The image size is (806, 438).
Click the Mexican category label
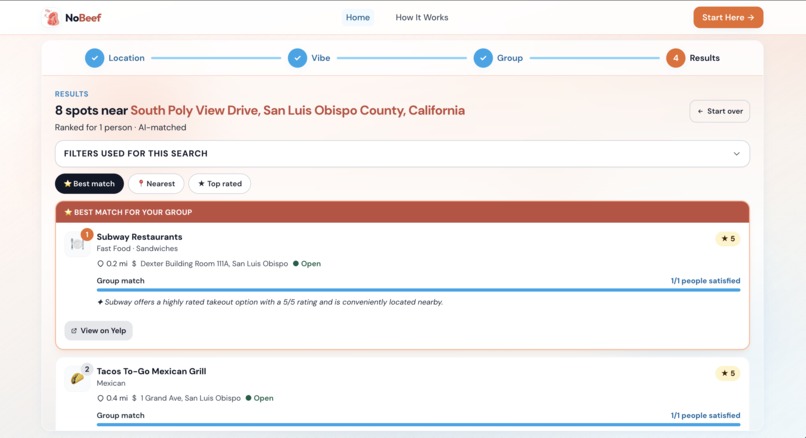111,383
